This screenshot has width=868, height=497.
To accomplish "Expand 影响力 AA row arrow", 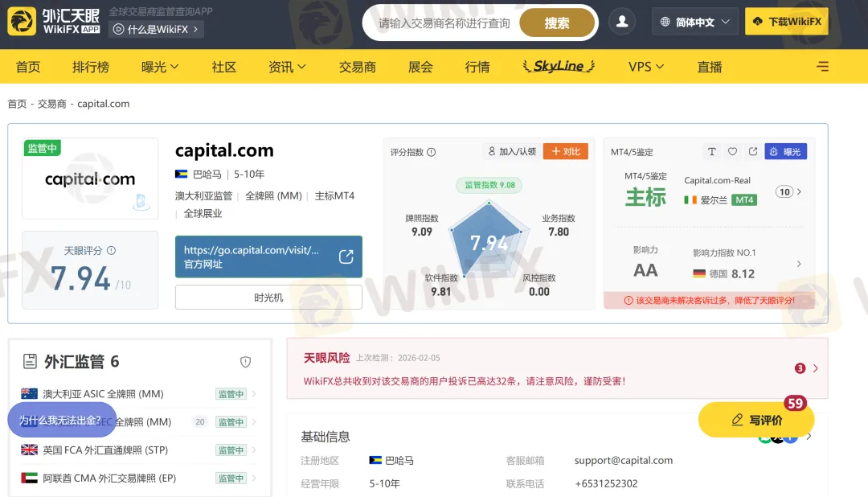I will 798,264.
